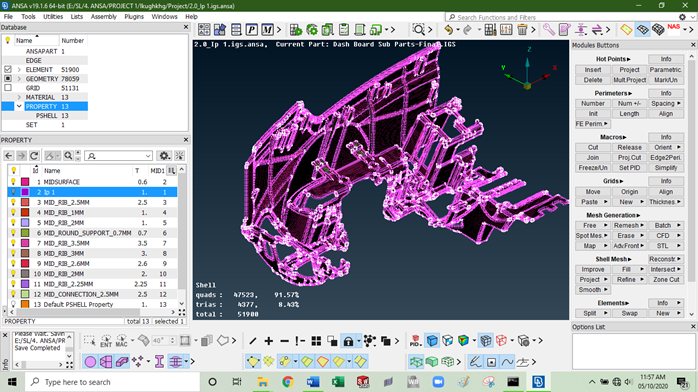
Task: Open the Hot Points submenu arrow
Action: (x=629, y=59)
